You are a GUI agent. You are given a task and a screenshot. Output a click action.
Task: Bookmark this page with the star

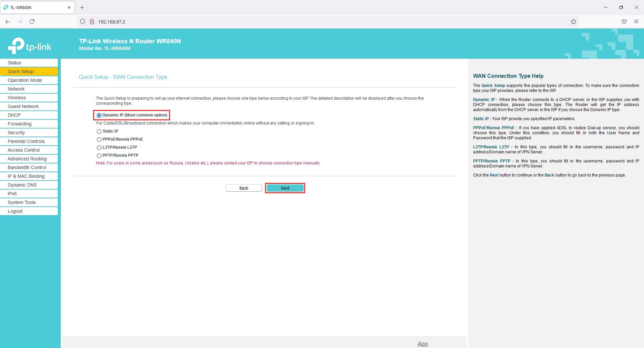point(573,21)
